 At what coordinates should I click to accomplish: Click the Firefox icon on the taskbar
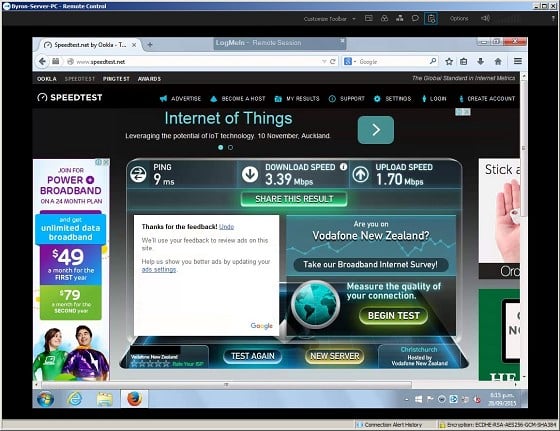pos(135,399)
